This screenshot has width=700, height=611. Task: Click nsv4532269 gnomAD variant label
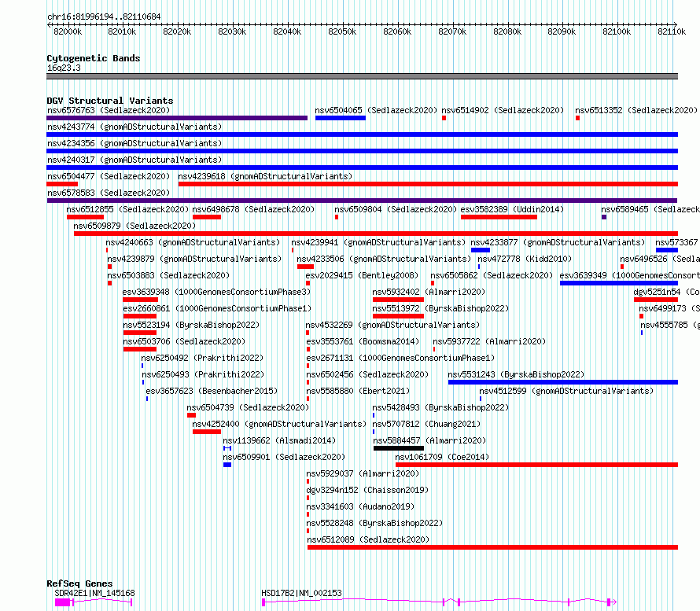click(x=392, y=325)
